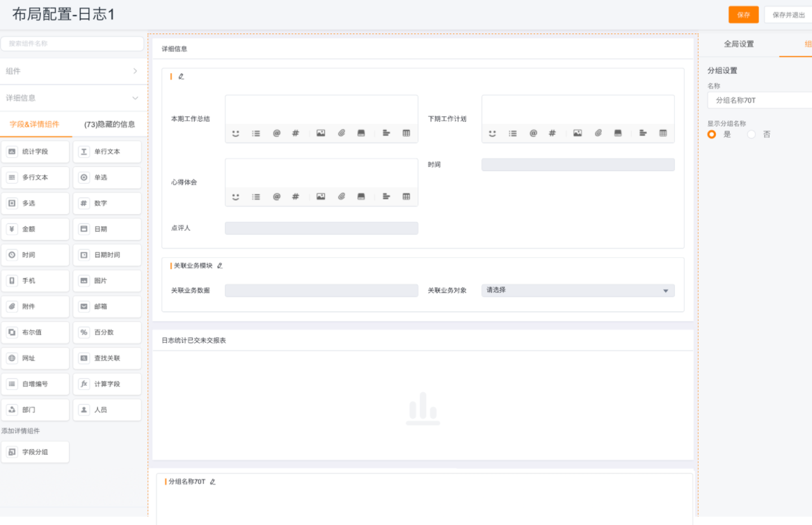Click table icon in 本期工作总结 editor

coord(406,133)
